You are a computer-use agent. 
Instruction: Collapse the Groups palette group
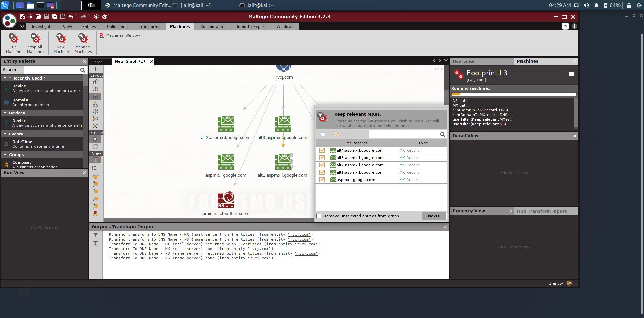(x=5, y=155)
